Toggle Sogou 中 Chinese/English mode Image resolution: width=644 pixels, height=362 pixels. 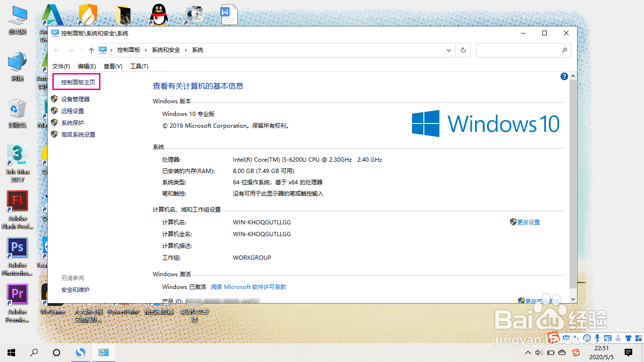566,338
